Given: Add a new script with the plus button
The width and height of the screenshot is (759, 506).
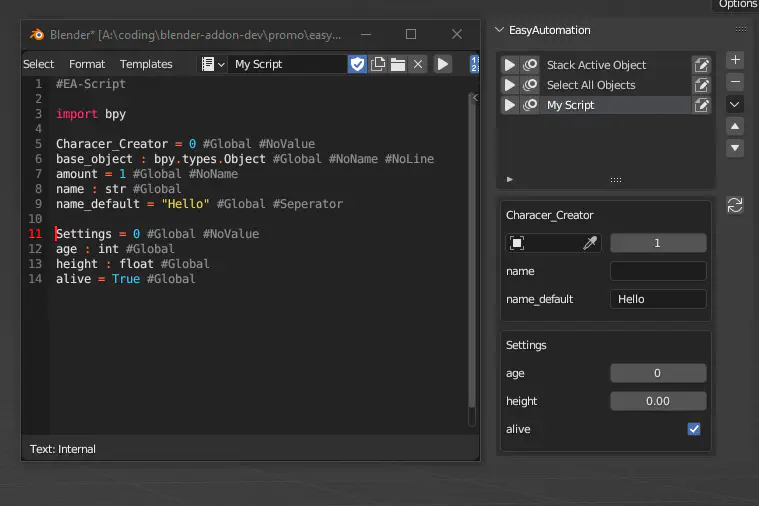Looking at the screenshot, I should (735, 60).
